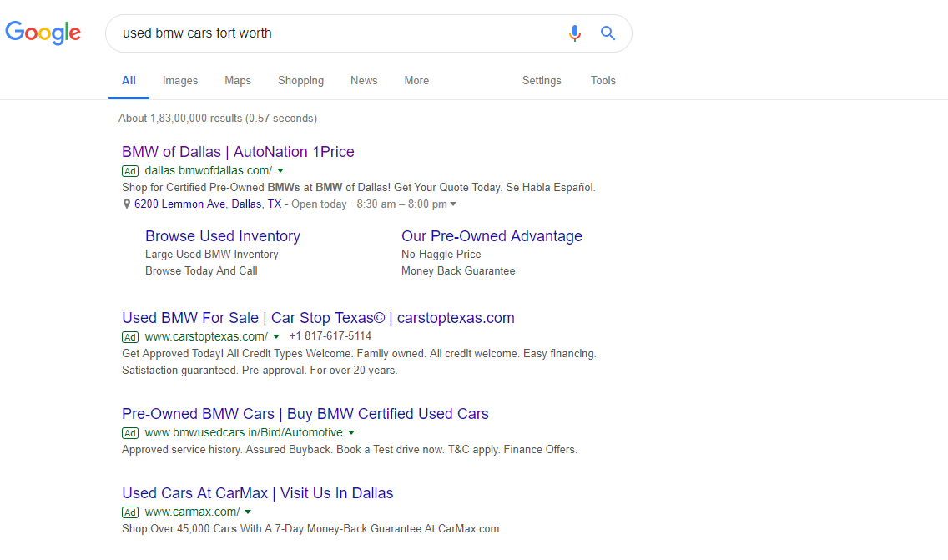Click the map pin icon by Lemmon Ave
The width and height of the screenshot is (948, 560).
(x=126, y=204)
